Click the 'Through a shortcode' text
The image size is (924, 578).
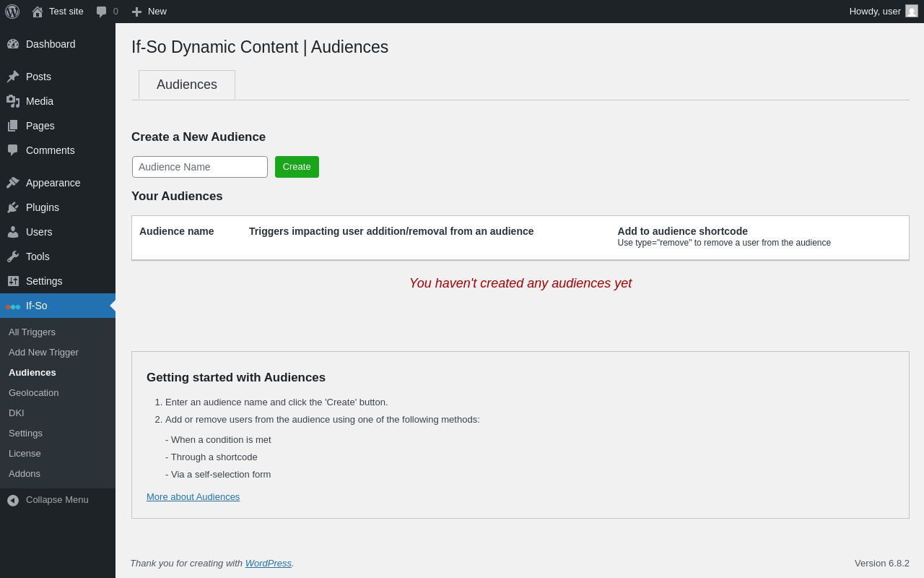tap(212, 457)
